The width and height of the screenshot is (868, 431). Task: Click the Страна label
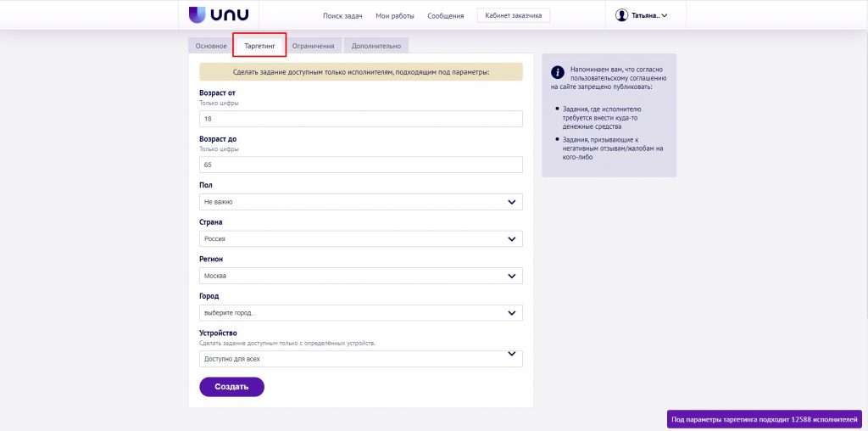[x=211, y=222]
